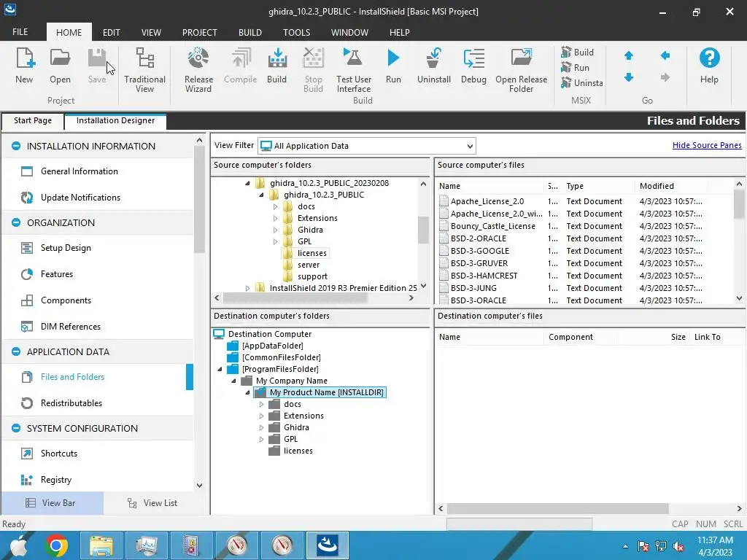
Task: Open General Information view
Action: point(79,171)
